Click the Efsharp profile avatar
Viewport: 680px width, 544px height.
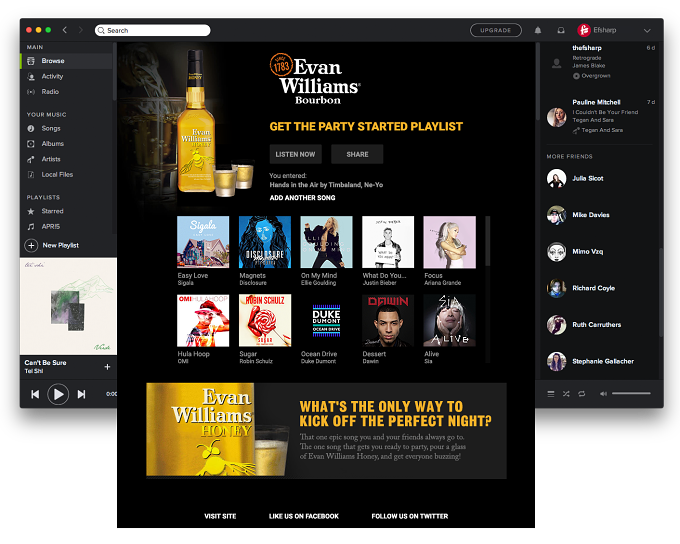pyautogui.click(x=584, y=30)
